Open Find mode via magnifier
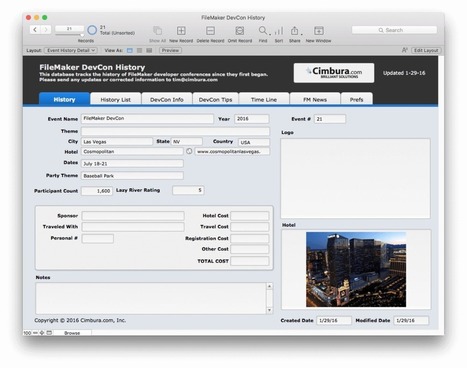467x368 pixels. [263, 31]
